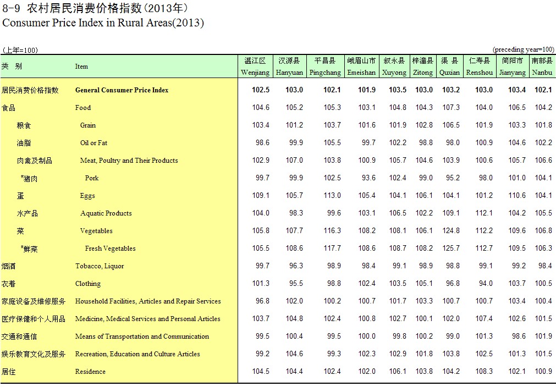The height and width of the screenshot is (392, 556).
Task: Click 'Recreation, Education and Culture Articles' label
Action: click(x=137, y=354)
